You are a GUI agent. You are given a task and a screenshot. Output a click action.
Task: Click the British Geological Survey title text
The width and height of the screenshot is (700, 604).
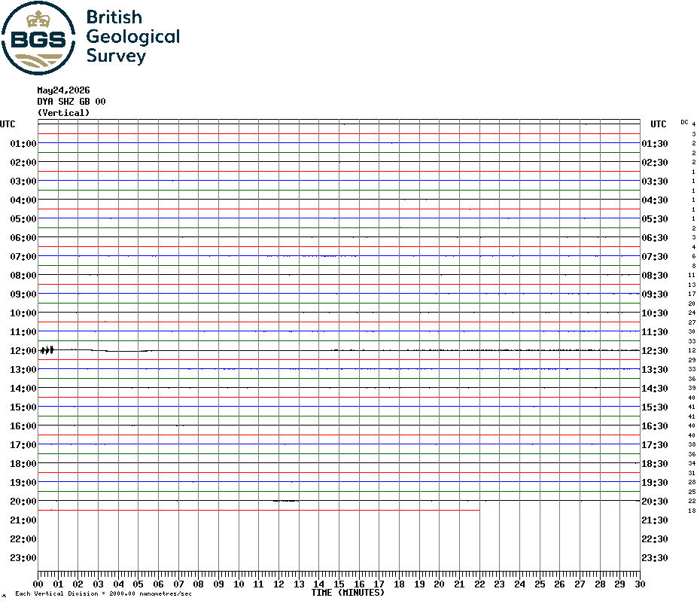pyautogui.click(x=132, y=37)
